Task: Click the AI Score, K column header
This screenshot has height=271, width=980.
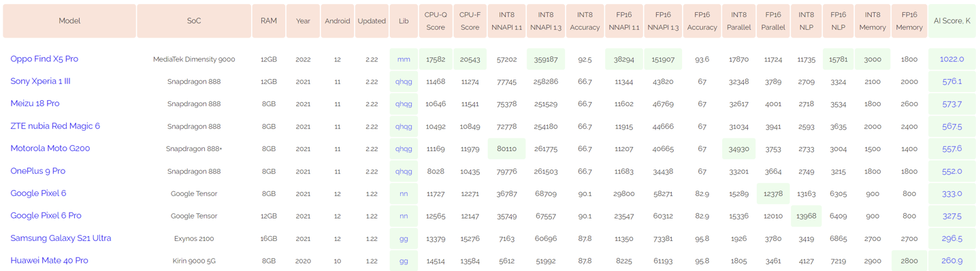Action: (952, 21)
